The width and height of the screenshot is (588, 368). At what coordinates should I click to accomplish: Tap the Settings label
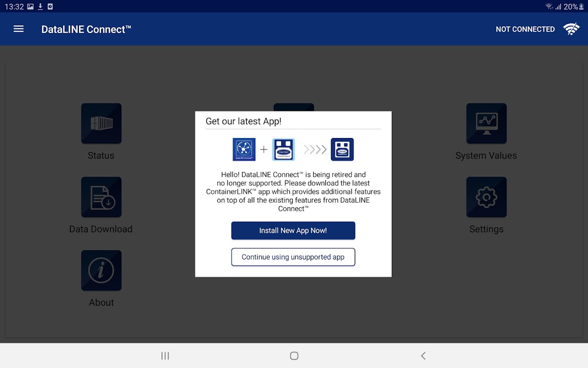[486, 229]
